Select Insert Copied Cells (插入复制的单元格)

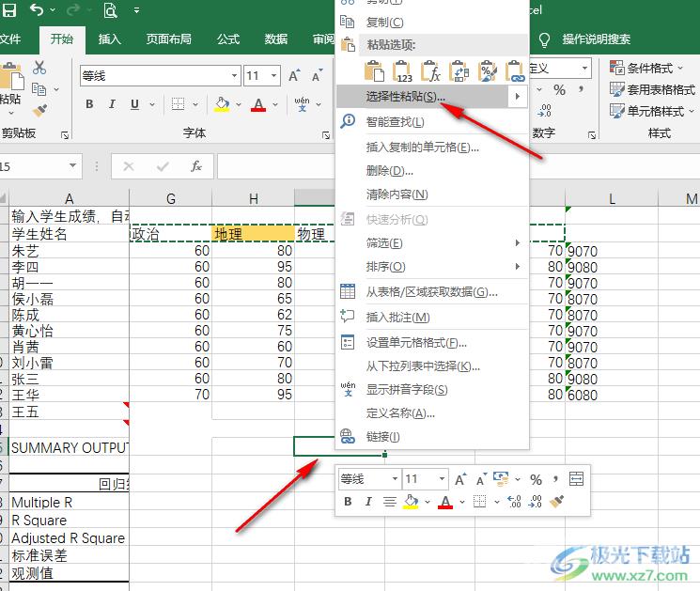(x=431, y=148)
